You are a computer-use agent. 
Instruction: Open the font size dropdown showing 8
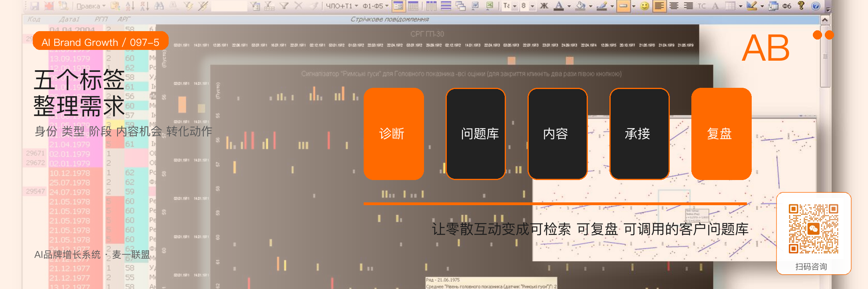click(532, 6)
